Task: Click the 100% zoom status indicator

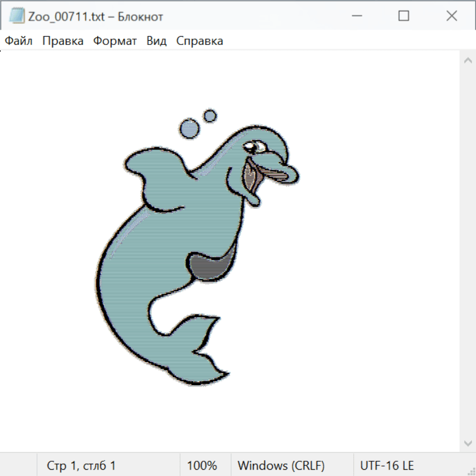Action: point(202,465)
